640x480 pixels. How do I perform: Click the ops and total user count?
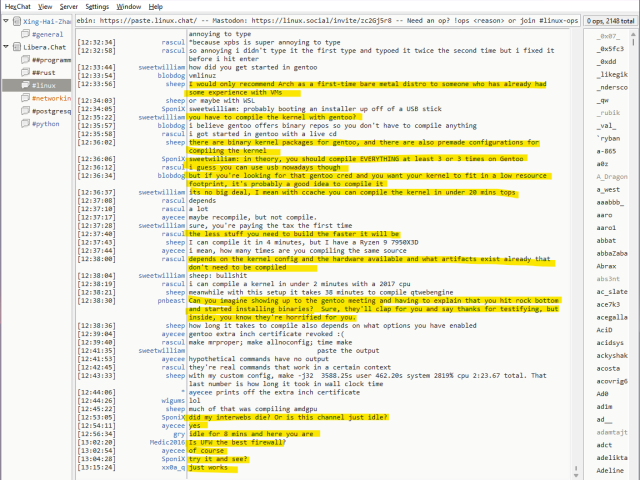pyautogui.click(x=608, y=20)
